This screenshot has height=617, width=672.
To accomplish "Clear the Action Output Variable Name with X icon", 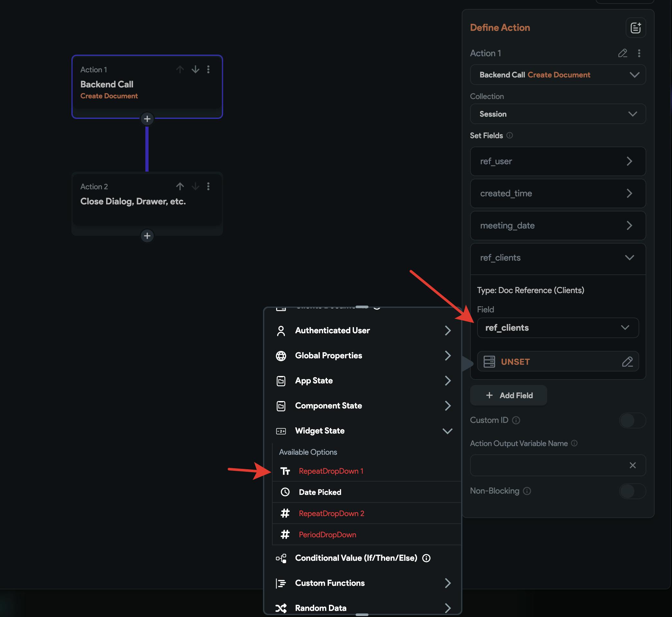I will (632, 465).
